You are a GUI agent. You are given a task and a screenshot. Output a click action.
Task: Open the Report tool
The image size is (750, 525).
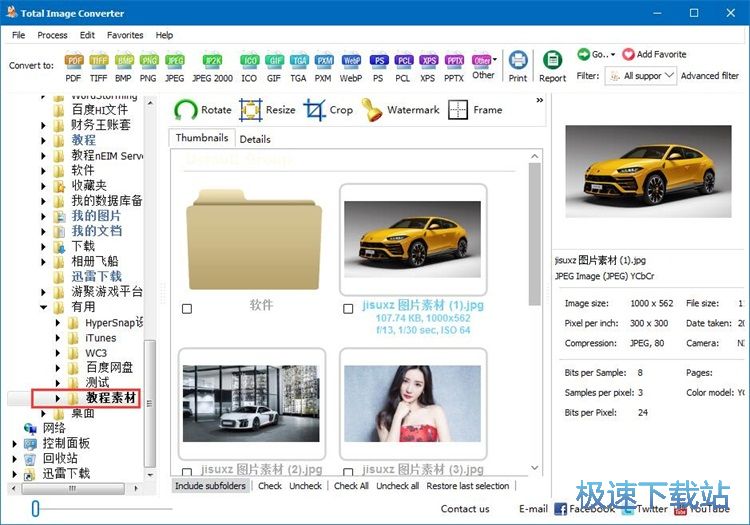(552, 66)
